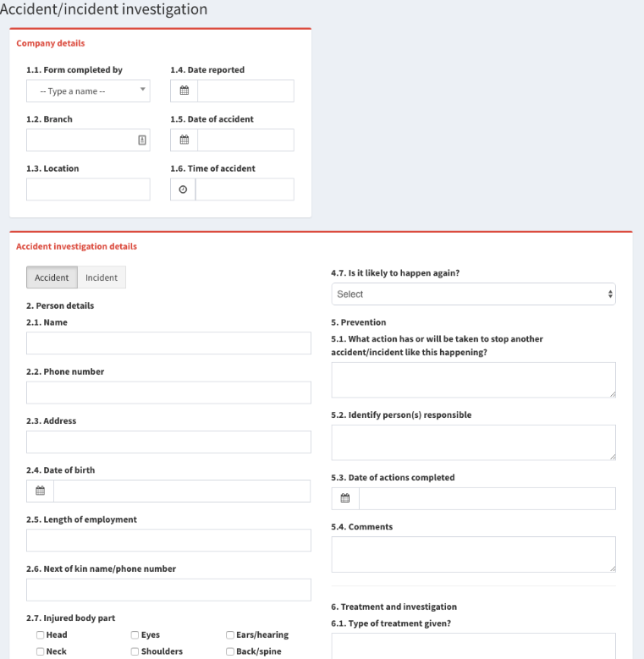Click clock icon for Time of accident
This screenshot has width=644, height=659.
pyautogui.click(x=183, y=189)
